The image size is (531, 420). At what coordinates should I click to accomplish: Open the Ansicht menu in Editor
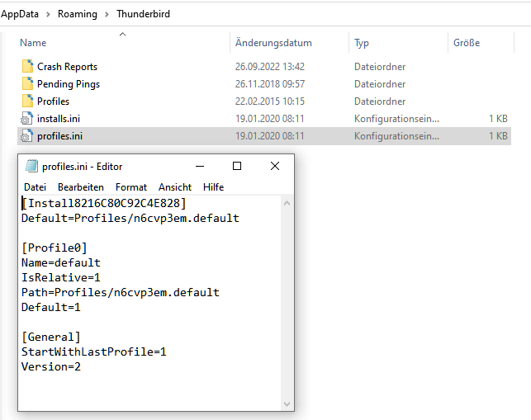point(175,187)
